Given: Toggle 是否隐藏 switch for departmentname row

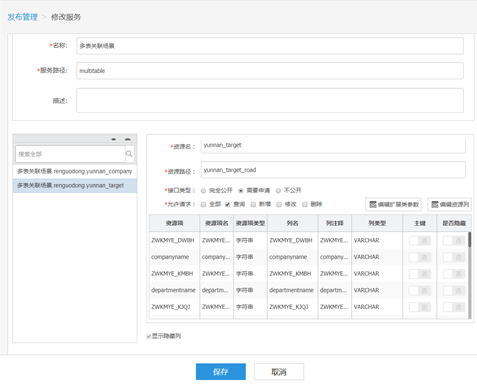Looking at the screenshot, I should tap(454, 290).
